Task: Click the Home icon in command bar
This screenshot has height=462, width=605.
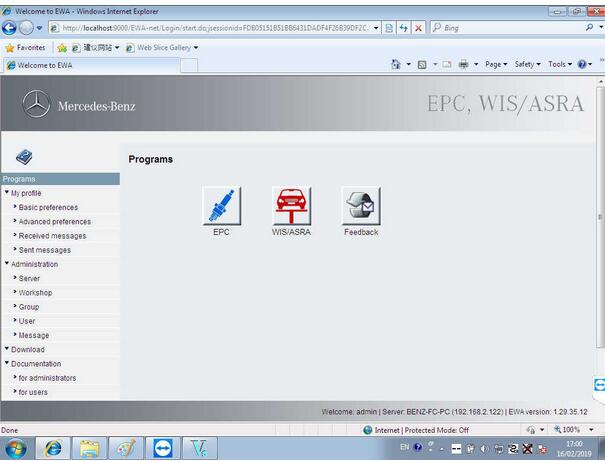Action: (396, 64)
